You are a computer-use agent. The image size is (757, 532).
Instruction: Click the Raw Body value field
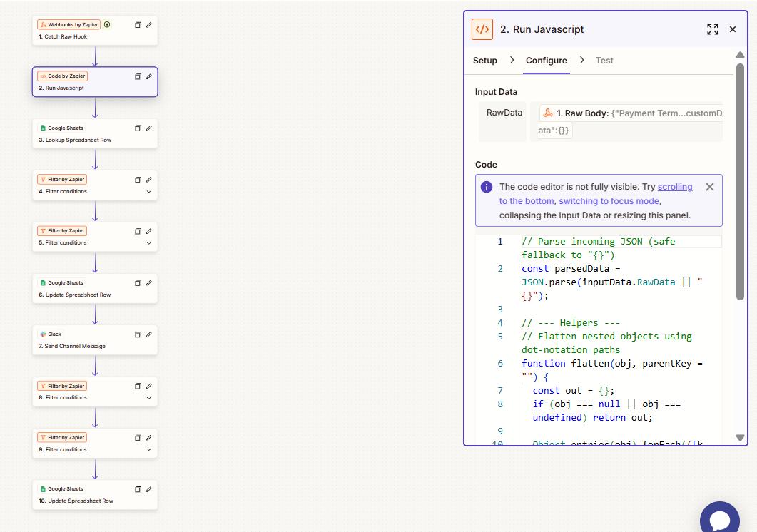(x=626, y=122)
